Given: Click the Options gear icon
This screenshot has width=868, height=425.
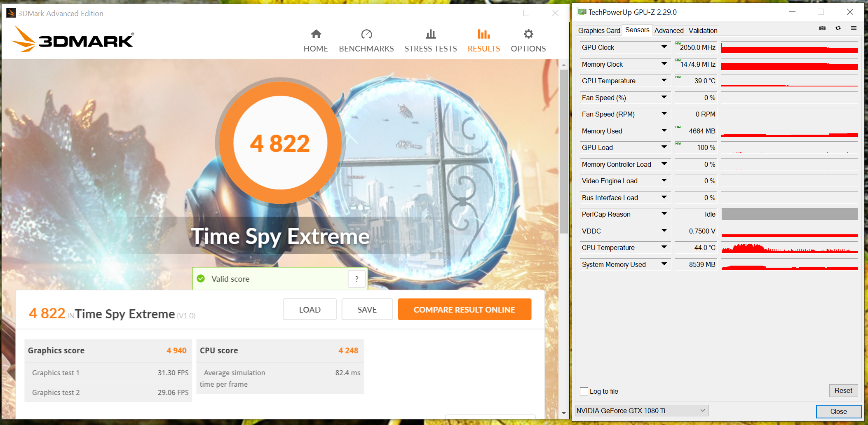Looking at the screenshot, I should [x=528, y=34].
